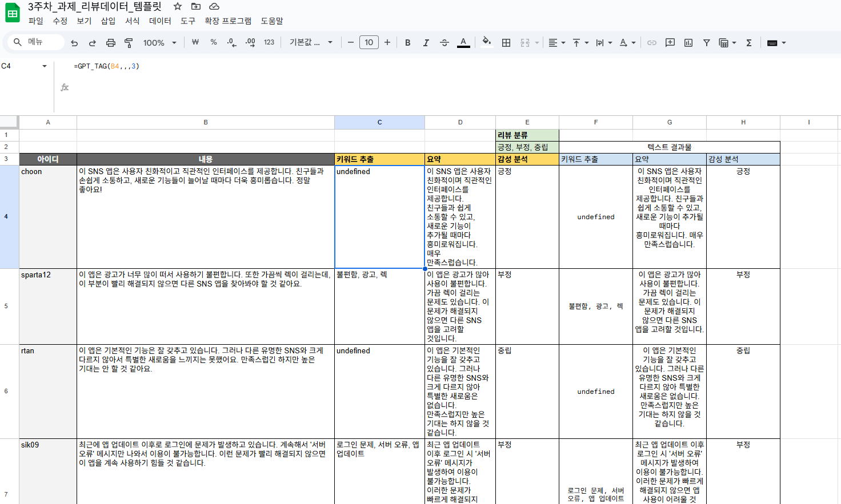Open the 데이터 menu
Viewport: 841px width, 504px height.
pyautogui.click(x=160, y=21)
